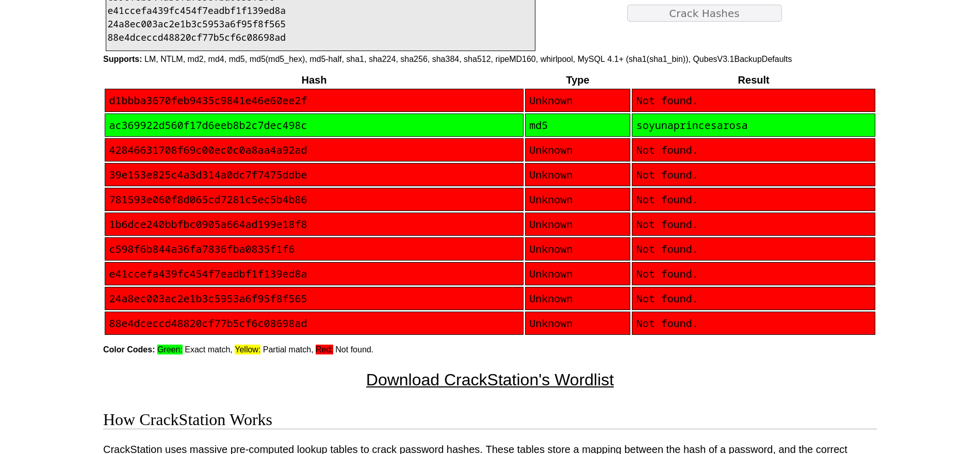Click Not found result for 781593e060f8 row

754,200
